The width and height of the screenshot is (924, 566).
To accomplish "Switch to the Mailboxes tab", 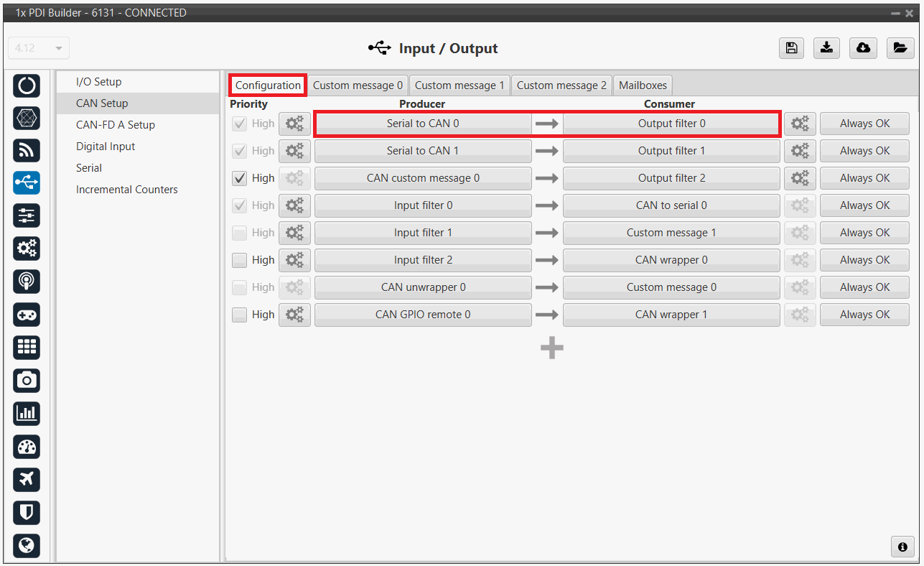I will click(643, 85).
